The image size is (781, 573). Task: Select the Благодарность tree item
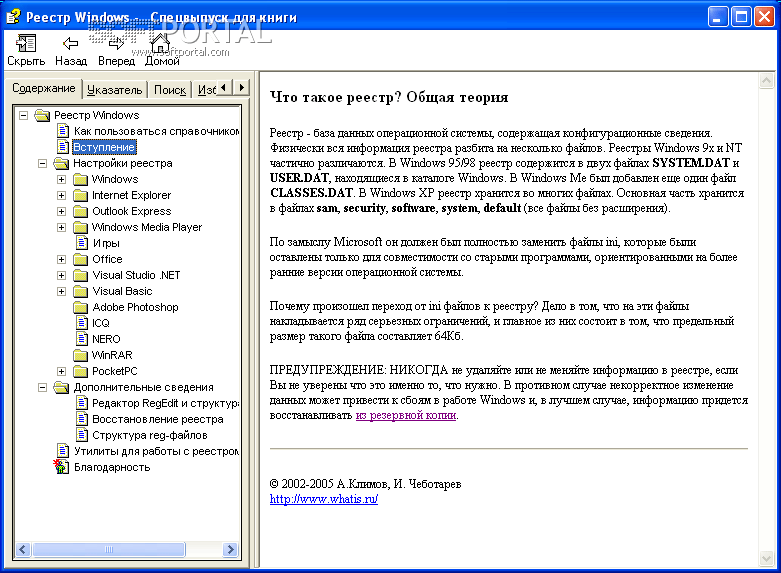pos(112,467)
